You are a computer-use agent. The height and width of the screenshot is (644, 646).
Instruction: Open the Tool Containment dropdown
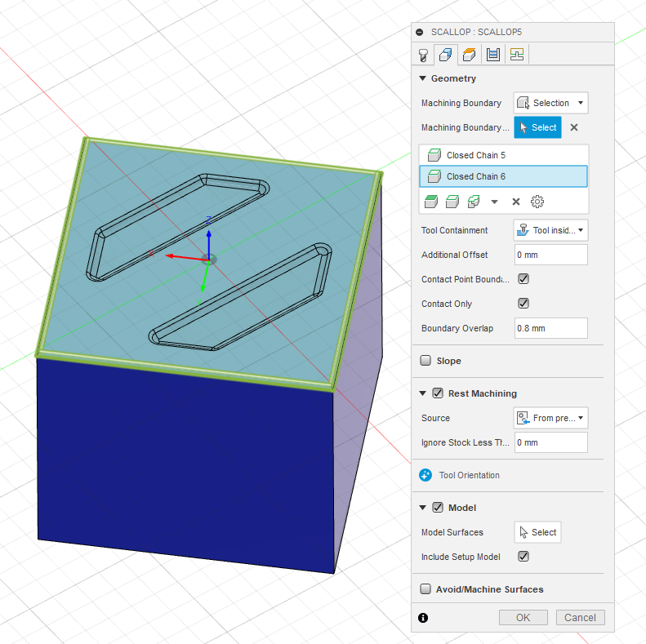(x=550, y=230)
